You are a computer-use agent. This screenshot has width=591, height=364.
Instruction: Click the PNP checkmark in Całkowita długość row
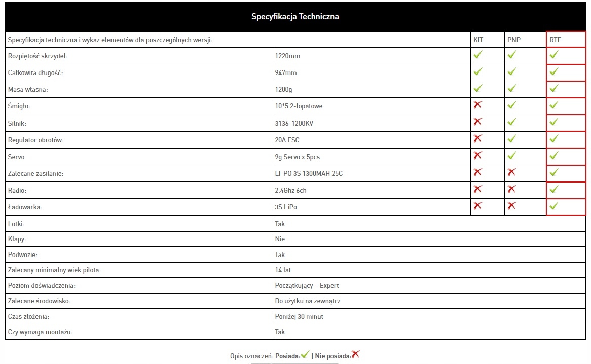[512, 71]
